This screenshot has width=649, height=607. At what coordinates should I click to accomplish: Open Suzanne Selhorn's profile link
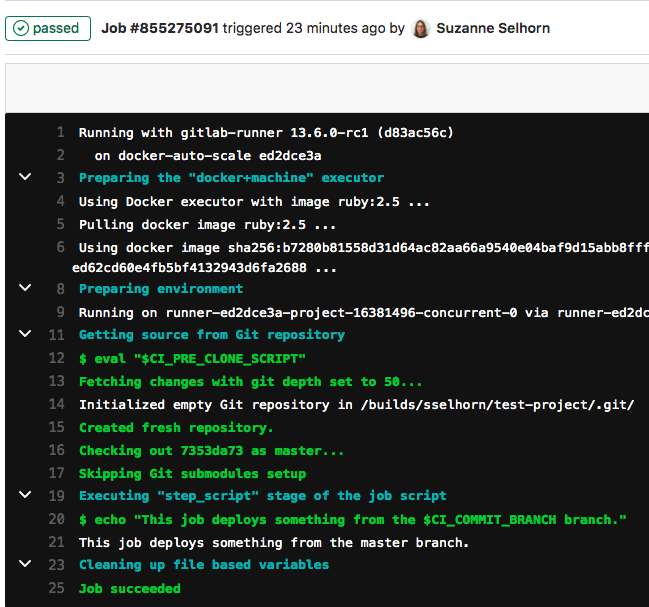pyautogui.click(x=493, y=28)
